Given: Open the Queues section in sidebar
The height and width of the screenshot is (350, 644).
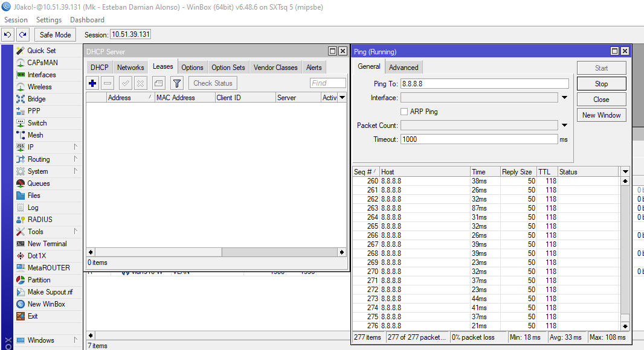Looking at the screenshot, I should [x=39, y=183].
